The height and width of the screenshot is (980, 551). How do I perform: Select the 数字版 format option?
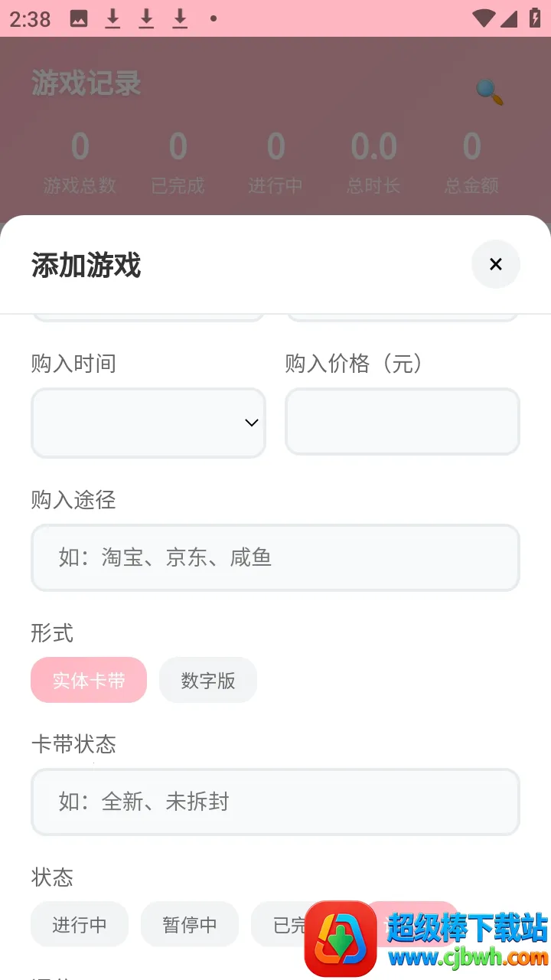(208, 680)
